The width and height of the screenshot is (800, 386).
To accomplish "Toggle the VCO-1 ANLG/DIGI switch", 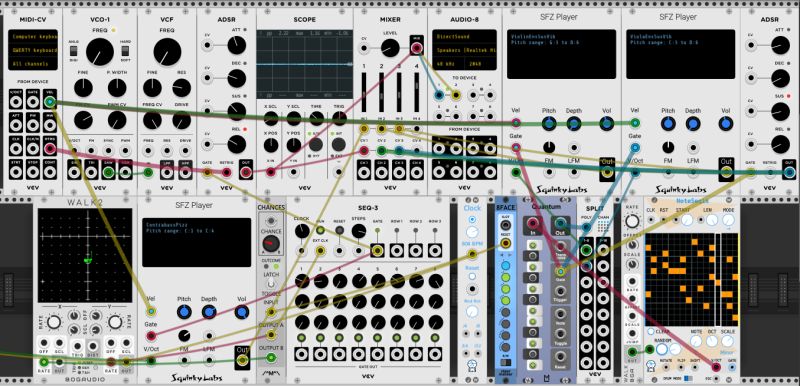I will pos(73,51).
